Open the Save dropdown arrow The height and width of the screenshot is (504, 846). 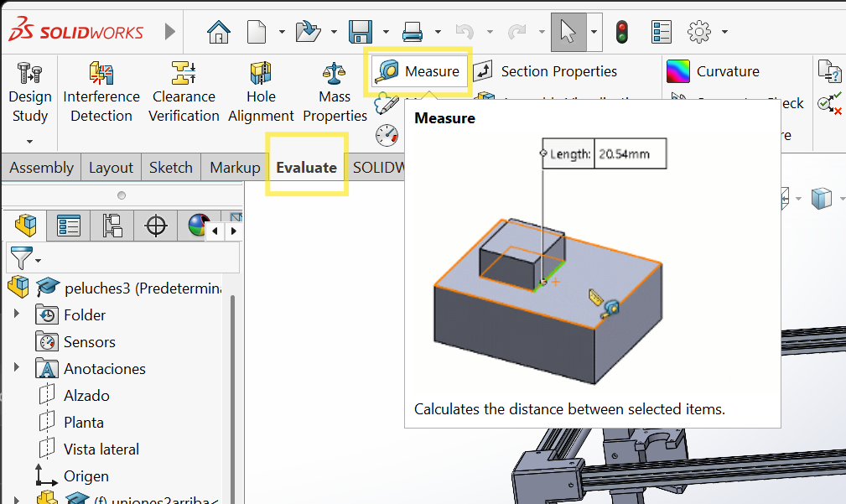(x=386, y=32)
